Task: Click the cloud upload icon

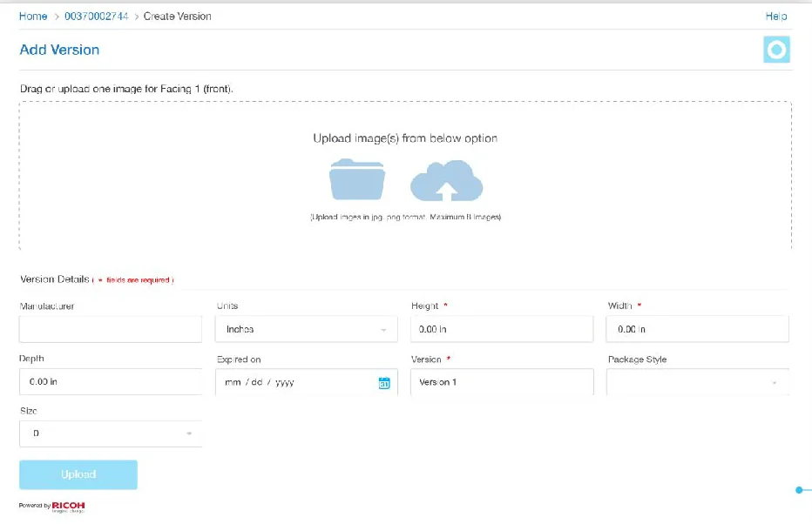Action: coord(446,180)
